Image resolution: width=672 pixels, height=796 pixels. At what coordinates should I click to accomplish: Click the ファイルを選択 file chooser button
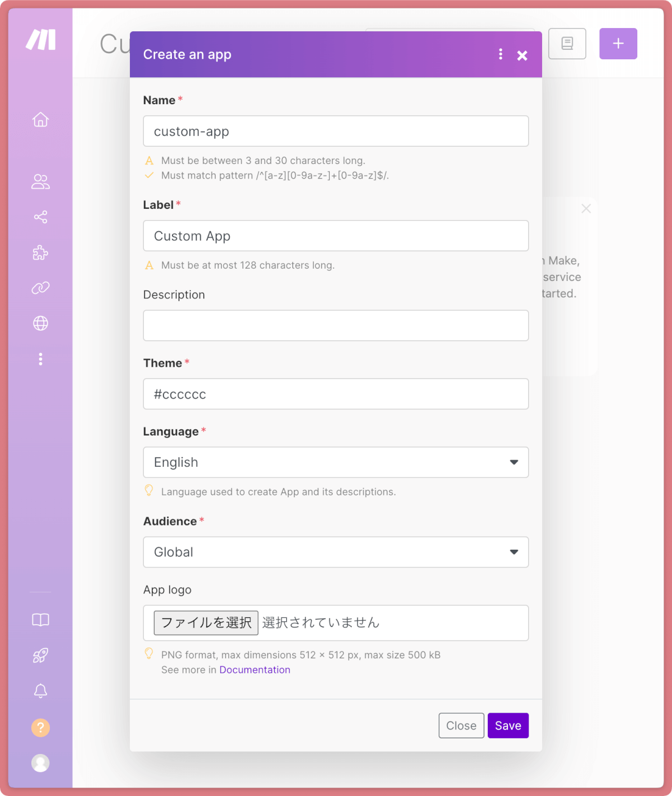pos(206,622)
